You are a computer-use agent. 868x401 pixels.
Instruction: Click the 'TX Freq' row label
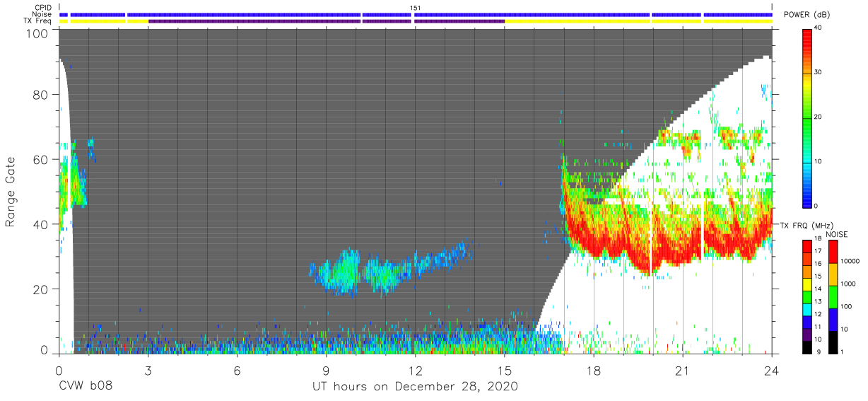click(x=37, y=21)
